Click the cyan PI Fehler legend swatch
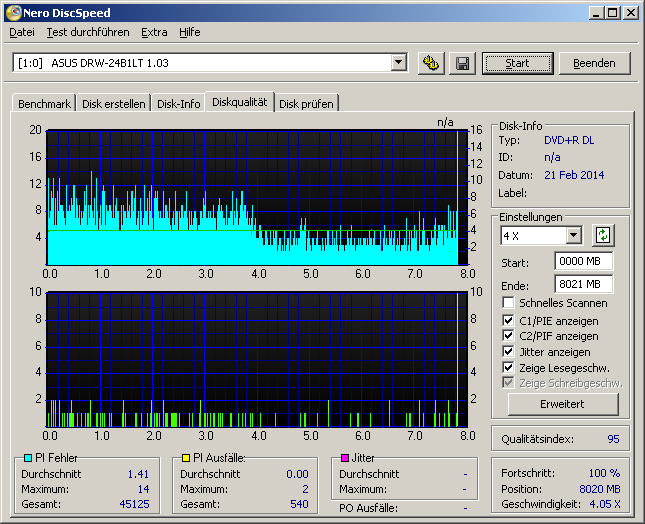This screenshot has height=524, width=645. coord(28,458)
